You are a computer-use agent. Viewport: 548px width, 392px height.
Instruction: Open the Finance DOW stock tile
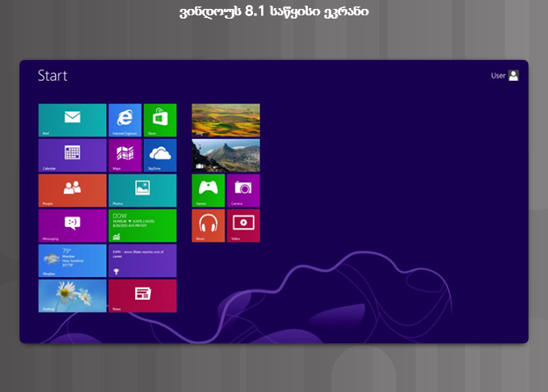[142, 226]
